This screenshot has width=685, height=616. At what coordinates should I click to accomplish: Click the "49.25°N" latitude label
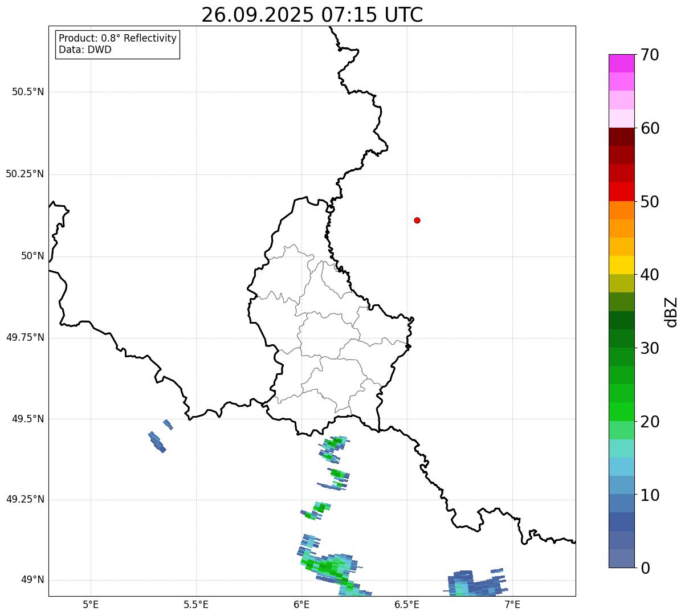tap(25, 500)
